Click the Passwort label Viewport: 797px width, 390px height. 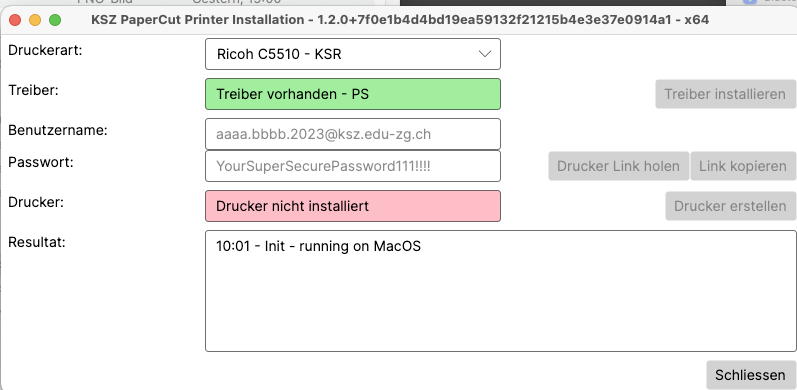click(x=41, y=162)
